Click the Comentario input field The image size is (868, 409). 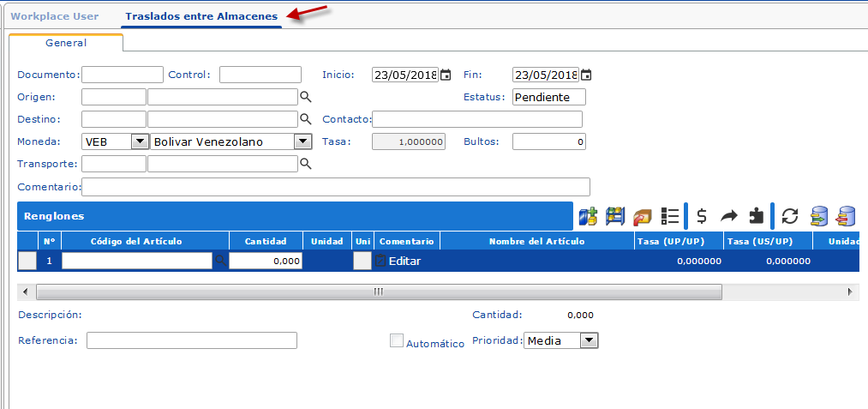click(336, 187)
